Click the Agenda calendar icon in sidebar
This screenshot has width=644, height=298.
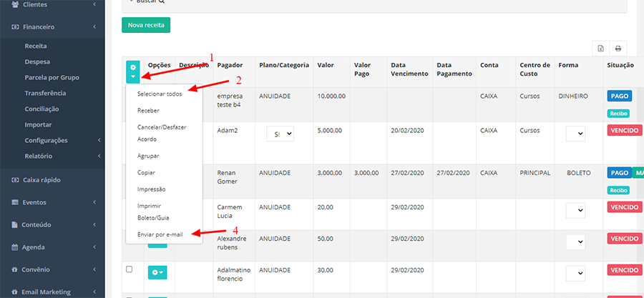pyautogui.click(x=16, y=247)
